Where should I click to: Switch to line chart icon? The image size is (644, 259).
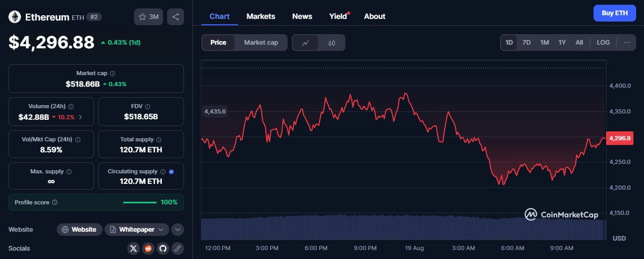click(305, 43)
